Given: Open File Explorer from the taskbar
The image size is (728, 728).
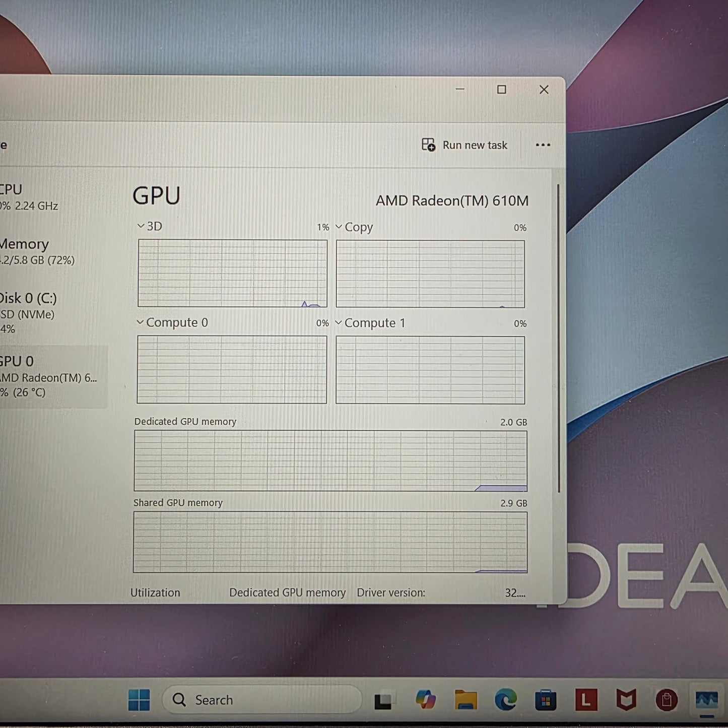Looking at the screenshot, I should (466, 700).
